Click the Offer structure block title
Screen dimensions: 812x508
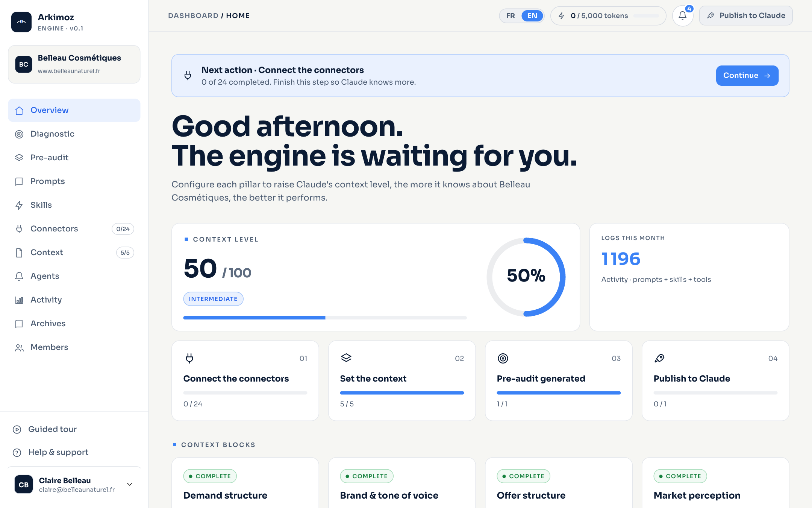[531, 496]
